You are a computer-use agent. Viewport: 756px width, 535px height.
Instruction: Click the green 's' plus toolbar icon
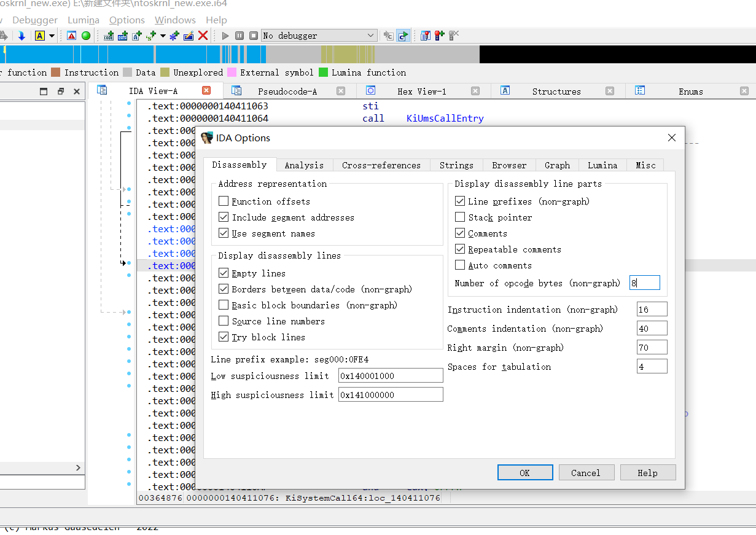click(x=151, y=36)
